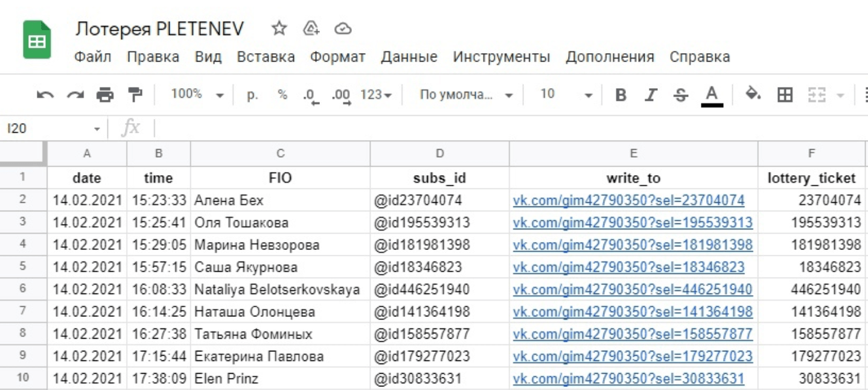This screenshot has width=868, height=390.
Task: Open the Справка menu
Action: tap(700, 57)
